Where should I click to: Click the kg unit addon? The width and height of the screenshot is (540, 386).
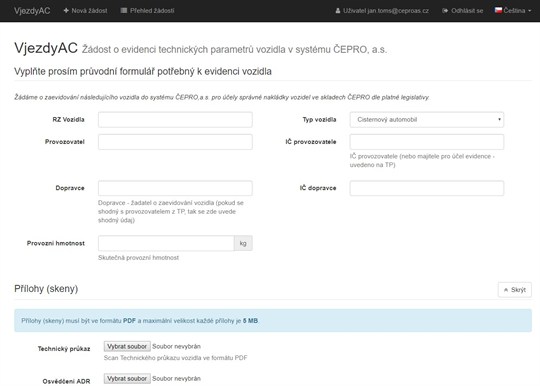243,243
